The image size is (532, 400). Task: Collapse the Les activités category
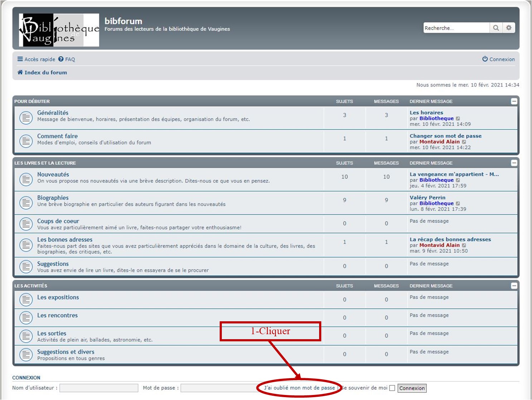coord(514,286)
